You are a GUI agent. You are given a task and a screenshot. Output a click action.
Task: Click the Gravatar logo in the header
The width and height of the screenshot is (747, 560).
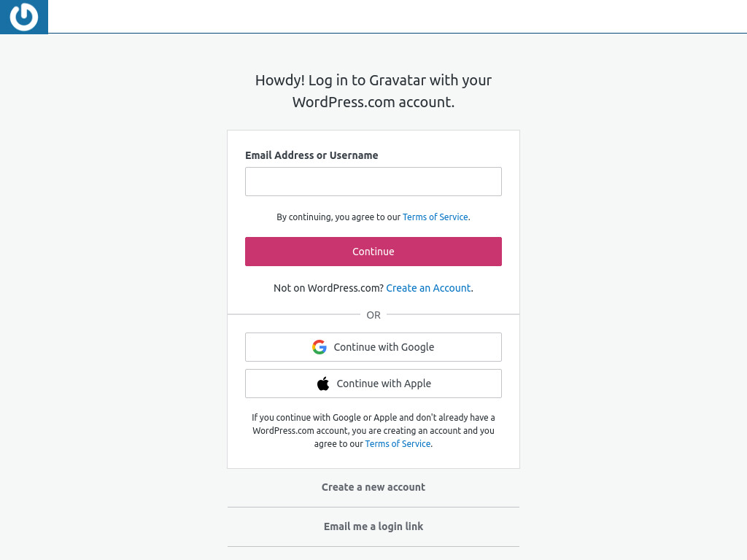24,17
